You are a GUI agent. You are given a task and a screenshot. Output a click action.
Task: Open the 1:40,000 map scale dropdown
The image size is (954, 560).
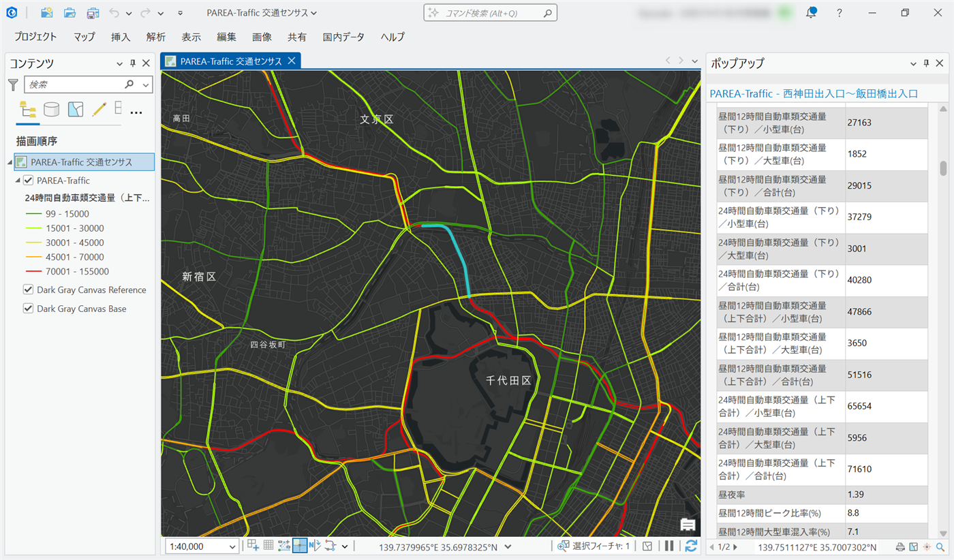(x=233, y=546)
